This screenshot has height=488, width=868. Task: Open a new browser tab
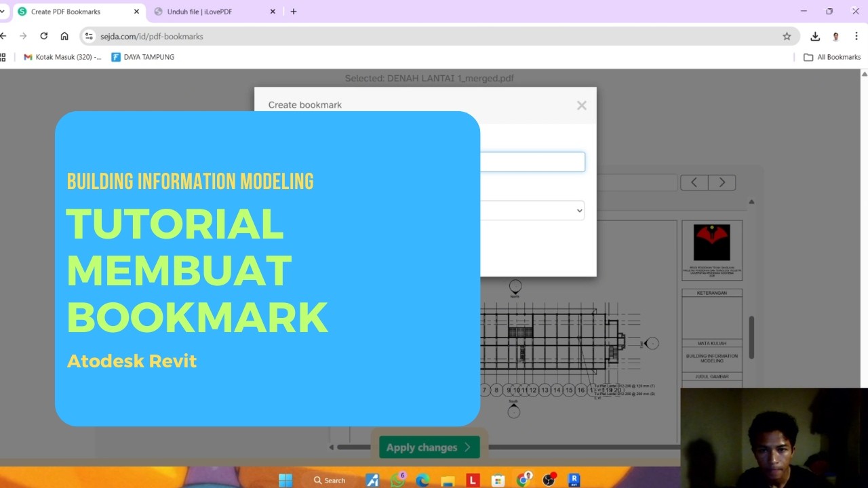pyautogui.click(x=294, y=12)
